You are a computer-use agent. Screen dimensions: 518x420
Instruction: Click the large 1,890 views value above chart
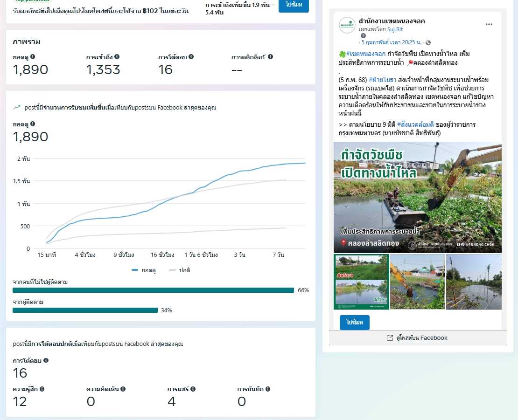[30, 137]
